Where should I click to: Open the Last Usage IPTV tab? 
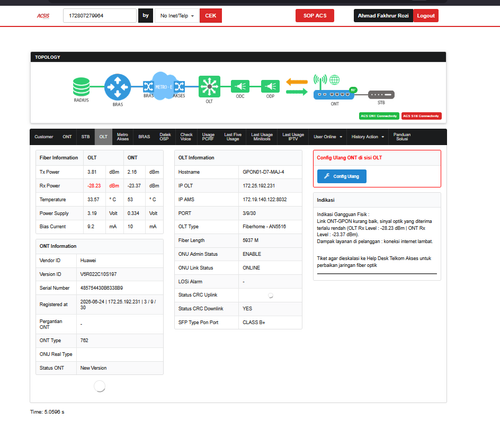coord(293,137)
